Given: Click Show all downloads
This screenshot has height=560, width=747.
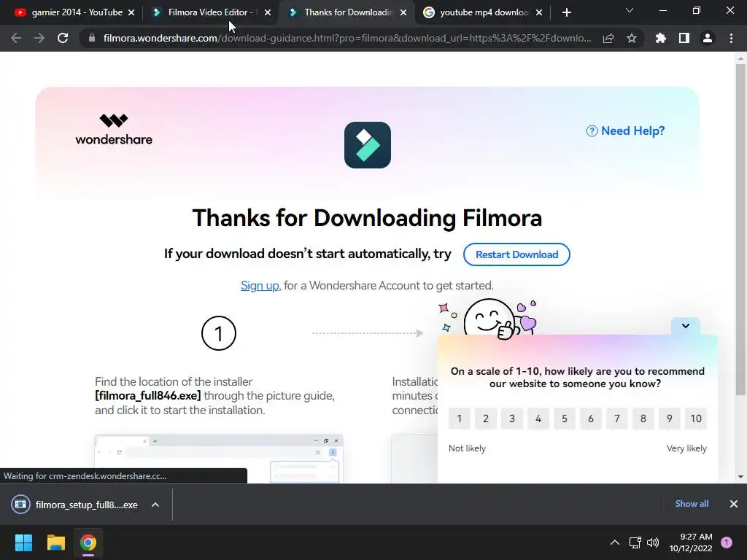Looking at the screenshot, I should 692,504.
